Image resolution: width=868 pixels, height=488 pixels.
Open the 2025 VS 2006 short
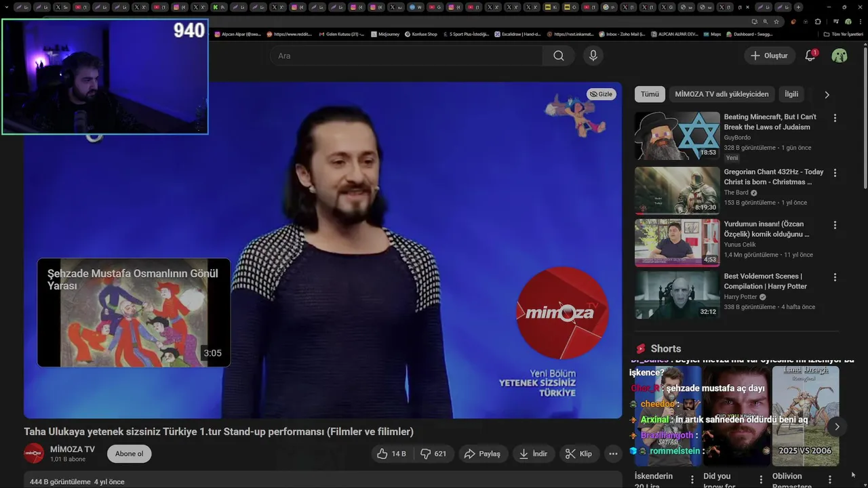[x=806, y=416]
